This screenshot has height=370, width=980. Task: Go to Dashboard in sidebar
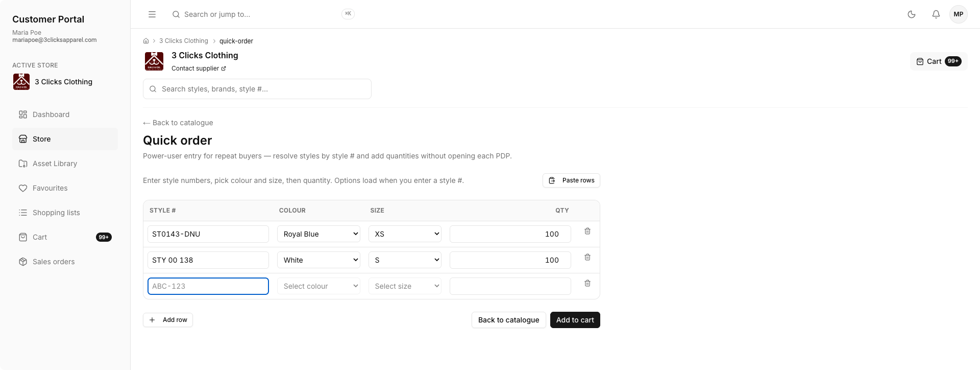pos(65,114)
